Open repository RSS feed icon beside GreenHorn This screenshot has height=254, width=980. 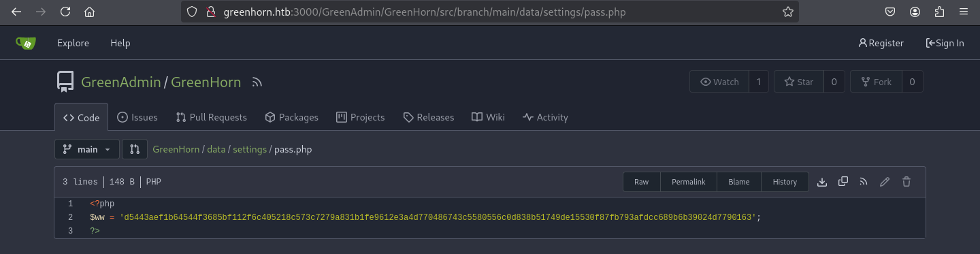257,82
